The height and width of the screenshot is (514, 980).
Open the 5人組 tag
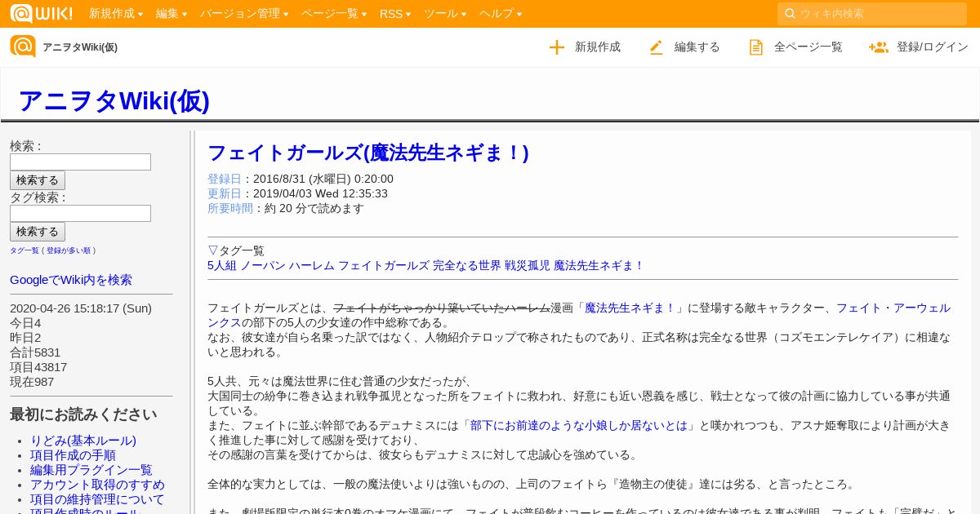(222, 265)
